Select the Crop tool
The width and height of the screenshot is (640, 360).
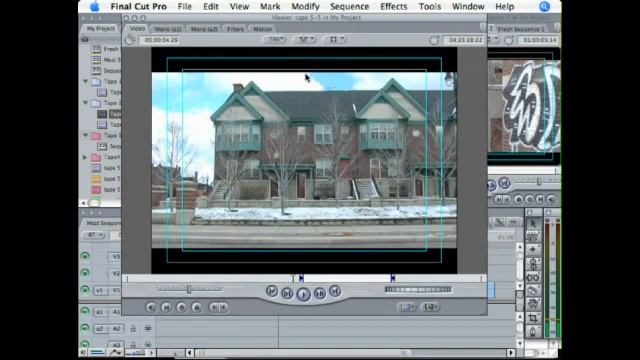click(x=533, y=318)
